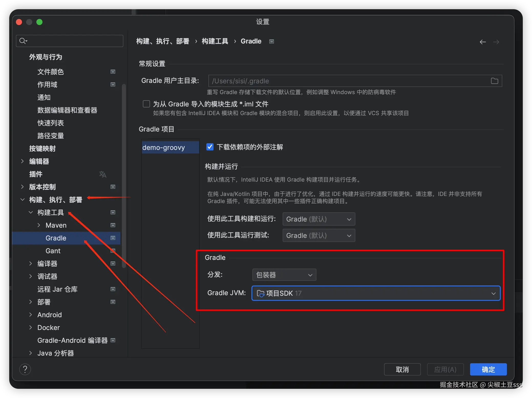Viewport: 532px width, 398px height.
Task: Click the translation icon next to 插件
Action: (103, 174)
